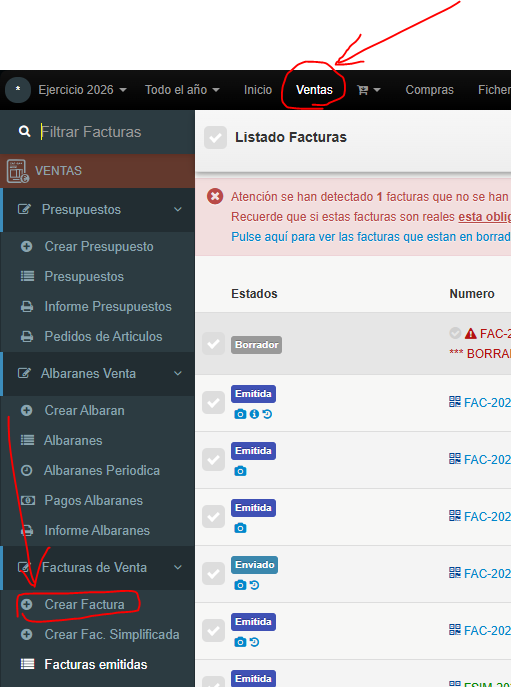Sort by the Estados column header
Image resolution: width=511 pixels, height=687 pixels.
(254, 294)
